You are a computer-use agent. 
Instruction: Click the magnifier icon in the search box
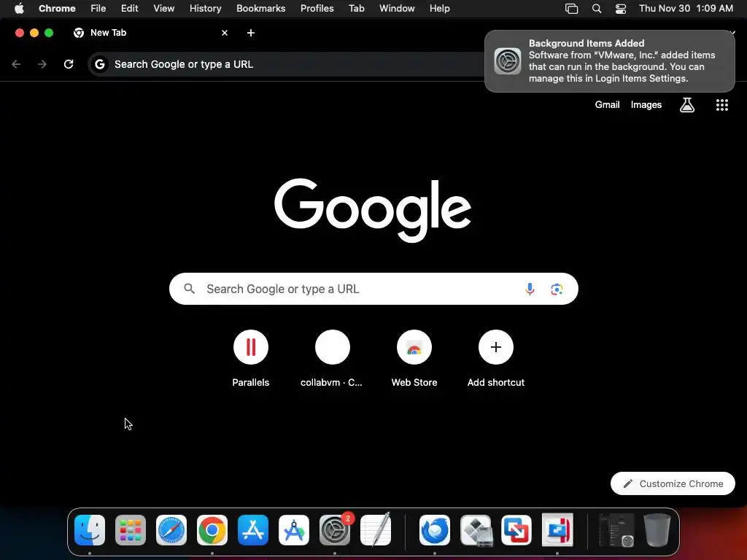(x=189, y=289)
